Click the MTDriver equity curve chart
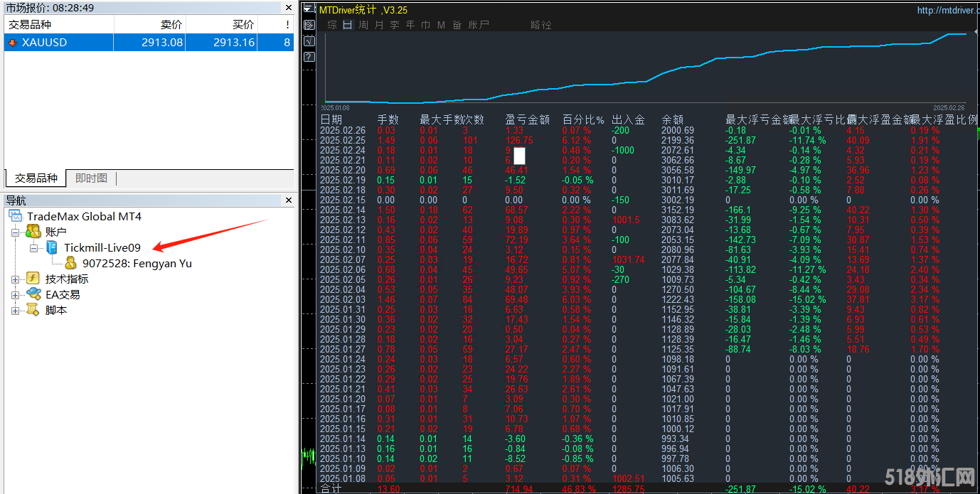This screenshot has height=494, width=980. (647, 68)
